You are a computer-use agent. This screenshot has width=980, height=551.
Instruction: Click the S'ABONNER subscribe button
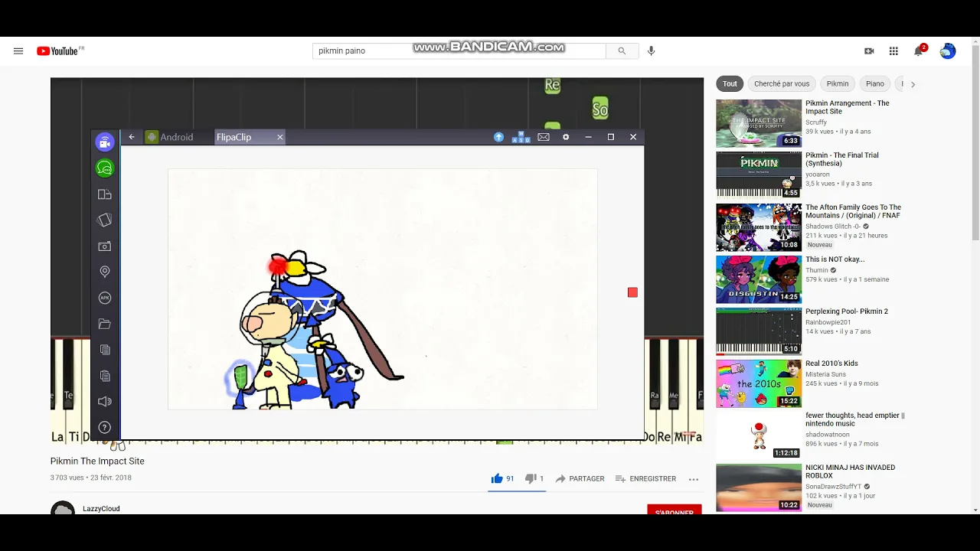[675, 510]
